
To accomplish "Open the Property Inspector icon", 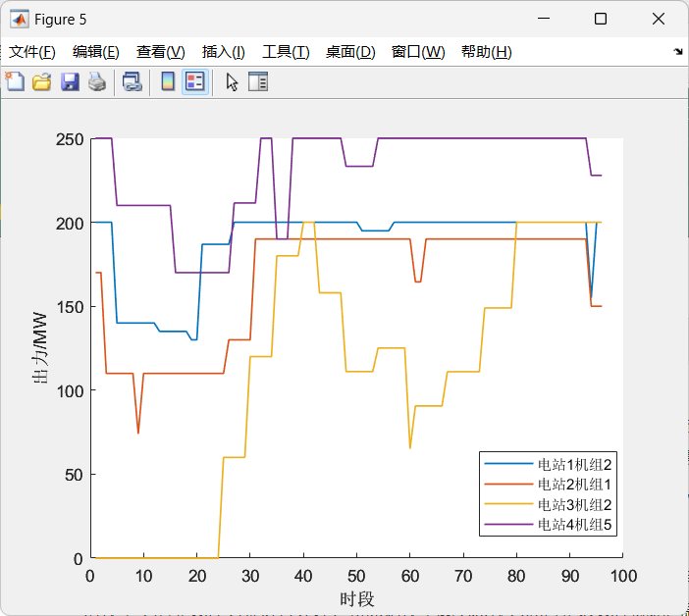I will [258, 82].
